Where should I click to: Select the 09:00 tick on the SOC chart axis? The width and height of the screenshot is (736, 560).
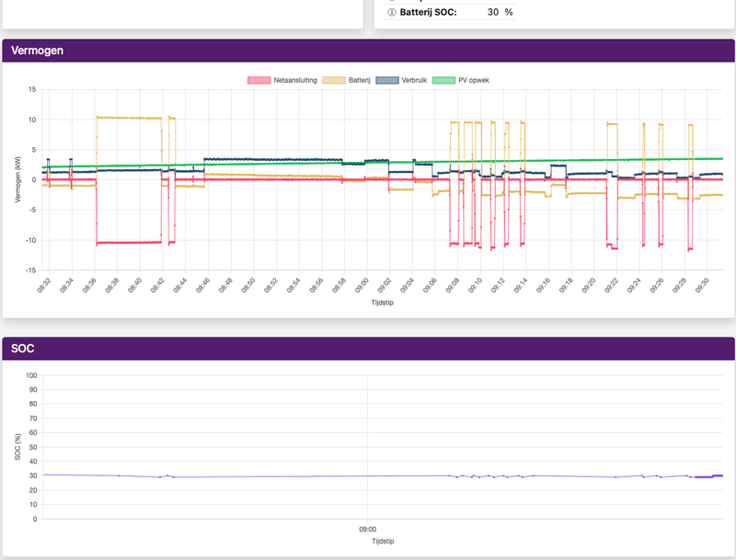point(367,529)
